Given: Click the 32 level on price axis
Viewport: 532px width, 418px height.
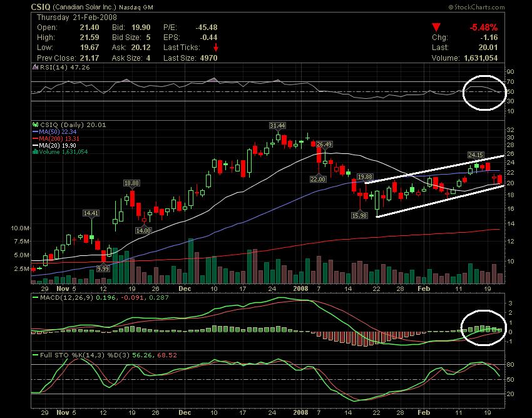Looking at the screenshot, I should (510, 130).
